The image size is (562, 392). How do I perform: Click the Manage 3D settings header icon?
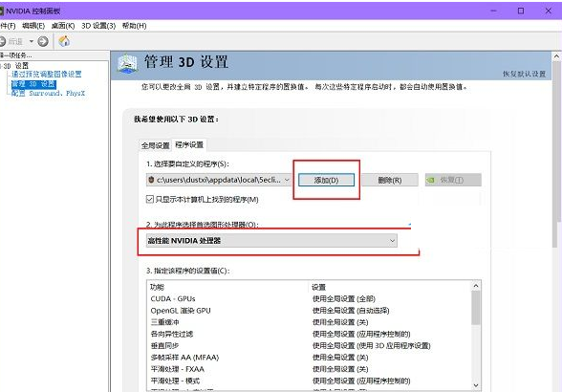tap(127, 63)
